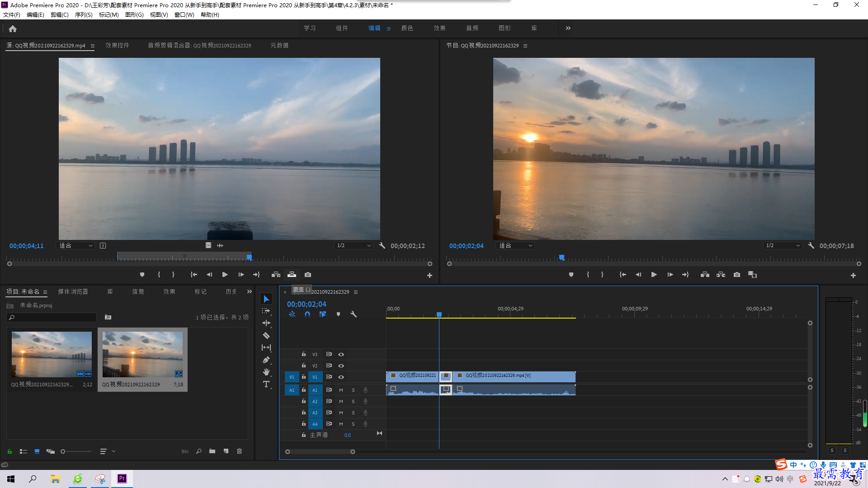Click Lift button in Program monitor
The height and width of the screenshot is (488, 868).
pos(705,275)
